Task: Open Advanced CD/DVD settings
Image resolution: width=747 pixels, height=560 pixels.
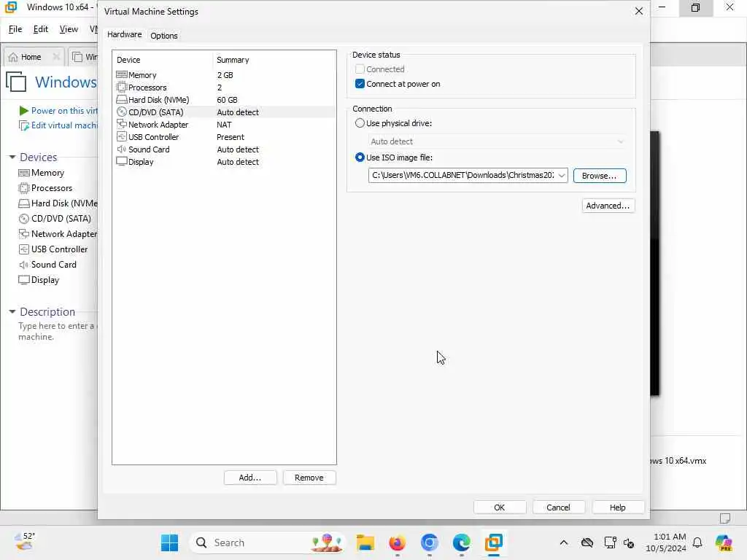Action: coord(608,206)
